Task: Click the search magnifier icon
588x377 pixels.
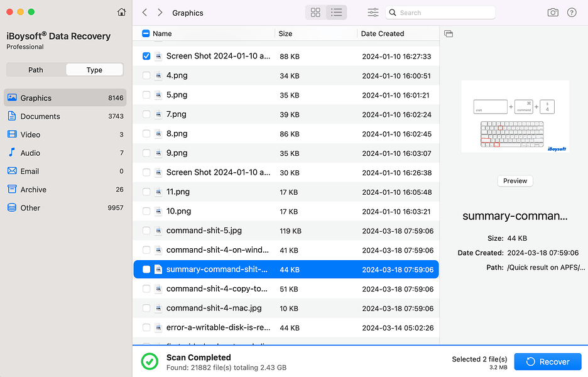Action: [393, 13]
